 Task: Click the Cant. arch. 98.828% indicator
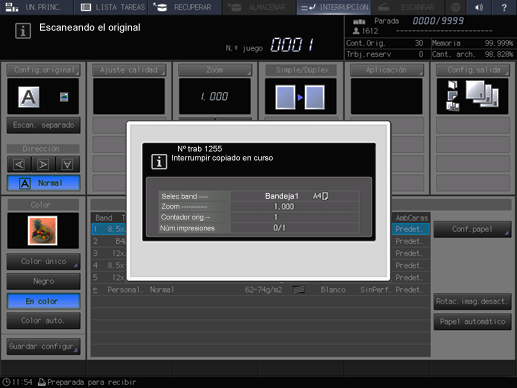click(x=472, y=54)
